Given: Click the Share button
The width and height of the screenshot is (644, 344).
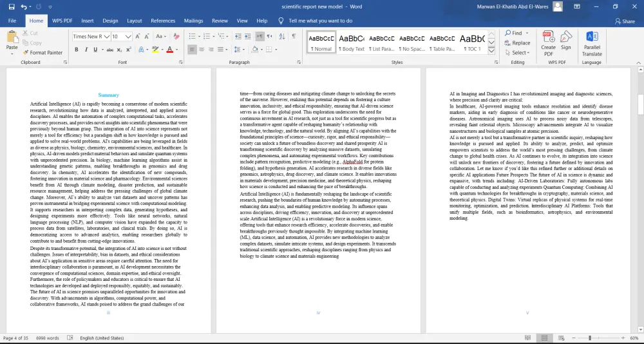Looking at the screenshot, I should tap(624, 21).
